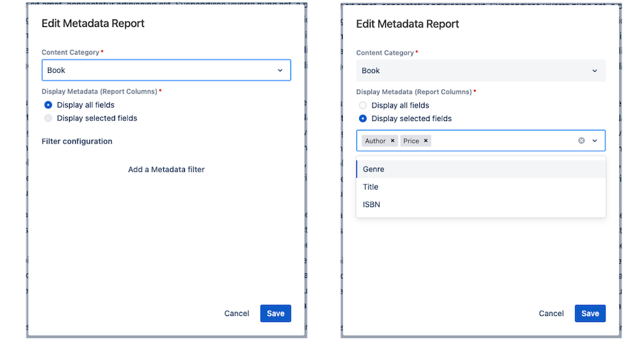Click the empty text area after the Price tag
This screenshot has width=644, height=345.
(501, 141)
